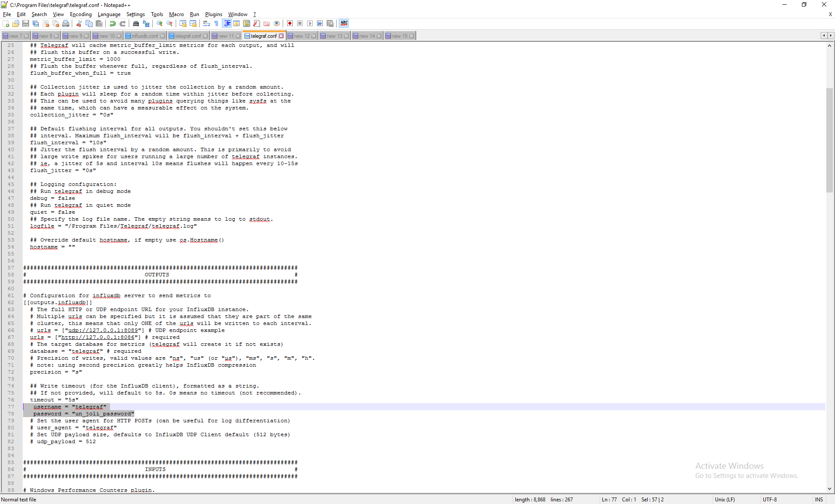Click the Cut scissors icon
Screen dimensions: 835x504
pyautogui.click(x=79, y=23)
